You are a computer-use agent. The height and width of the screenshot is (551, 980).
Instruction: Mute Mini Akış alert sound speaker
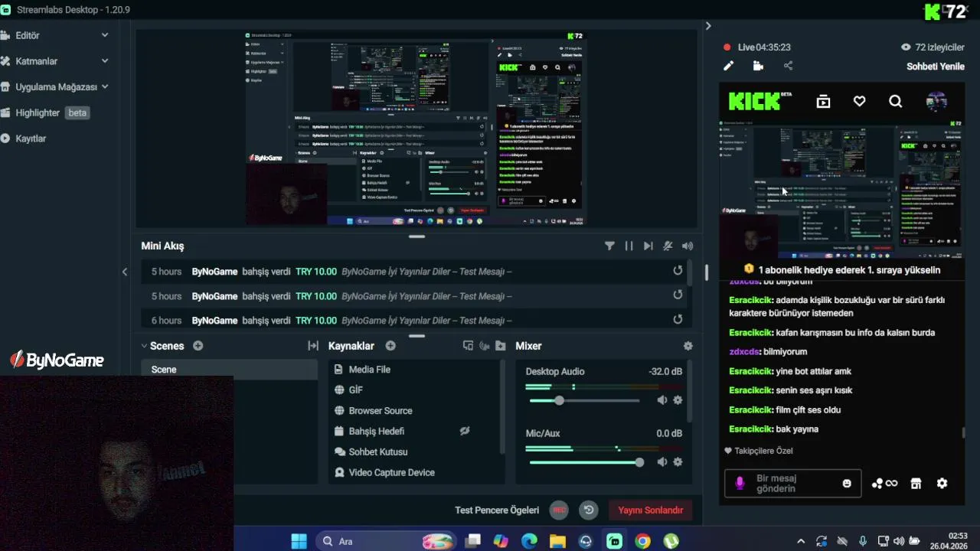(688, 246)
